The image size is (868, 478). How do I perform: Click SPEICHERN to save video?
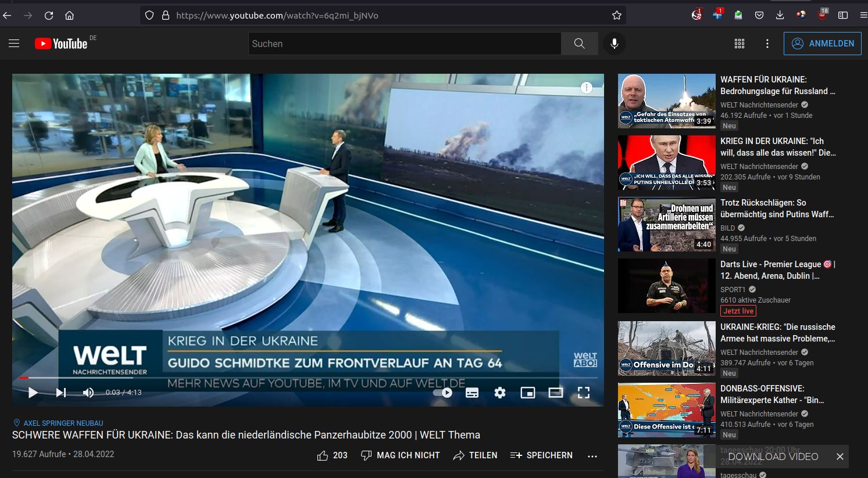[x=541, y=455]
